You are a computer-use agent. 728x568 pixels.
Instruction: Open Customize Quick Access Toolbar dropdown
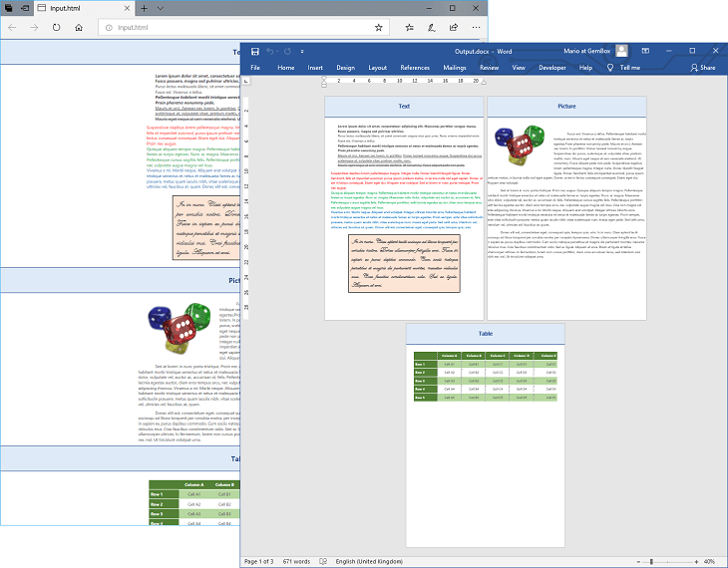(x=302, y=51)
